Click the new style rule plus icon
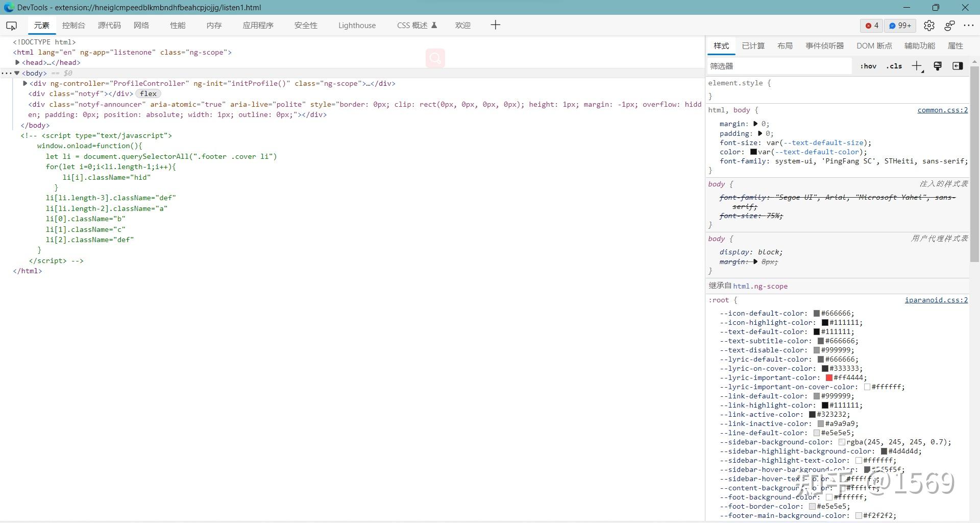The image size is (980, 523). coord(917,66)
